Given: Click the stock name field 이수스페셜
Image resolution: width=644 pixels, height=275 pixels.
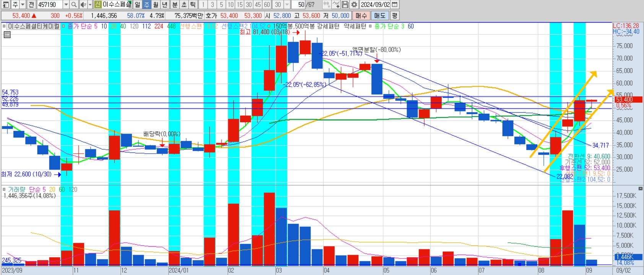Looking at the screenshot, I should point(117,5).
